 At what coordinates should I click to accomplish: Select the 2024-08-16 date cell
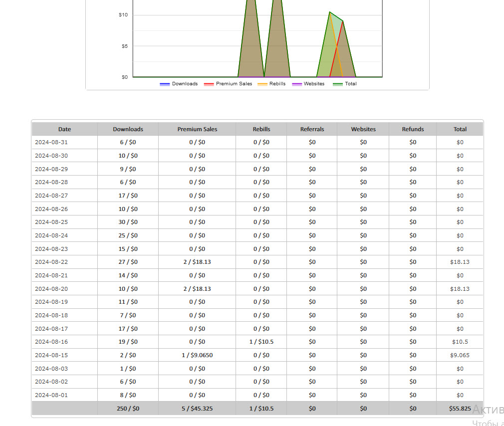[64, 342]
